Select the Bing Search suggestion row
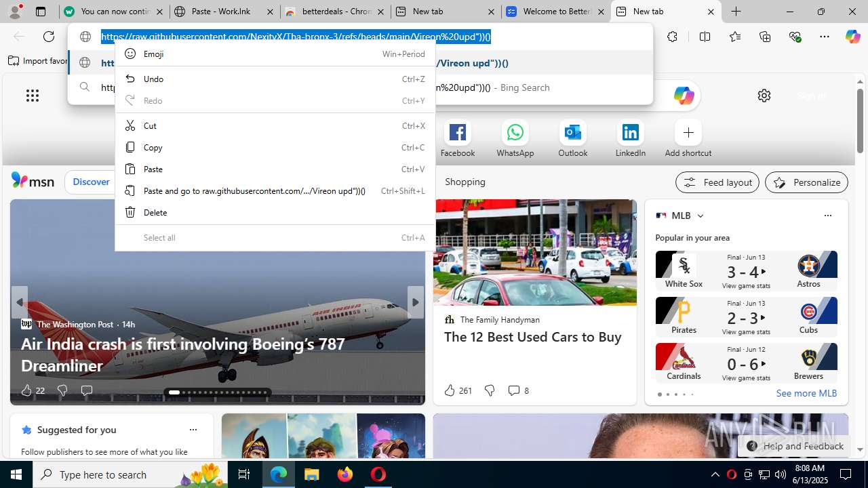Screen dimensions: 868x488 click(360, 87)
